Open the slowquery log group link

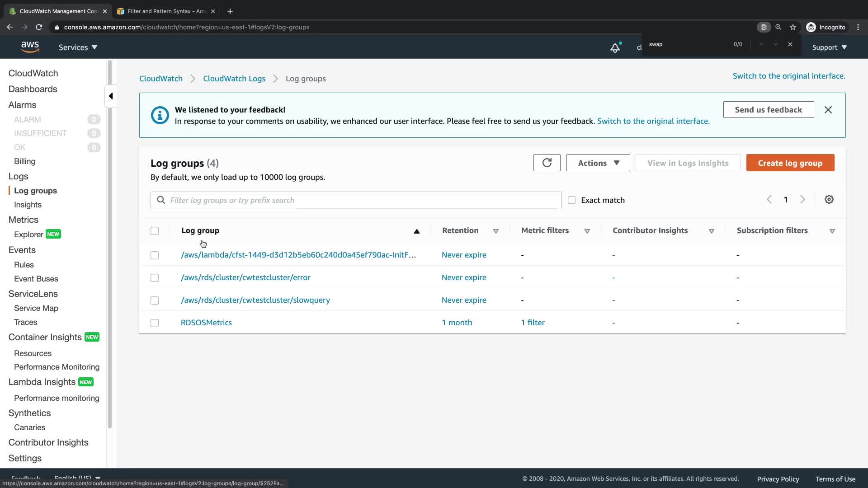click(255, 300)
